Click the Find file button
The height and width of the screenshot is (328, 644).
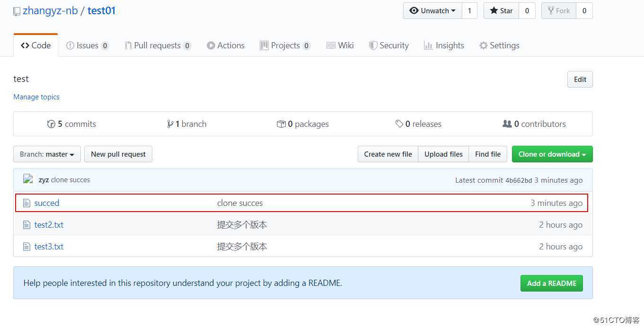coord(488,154)
